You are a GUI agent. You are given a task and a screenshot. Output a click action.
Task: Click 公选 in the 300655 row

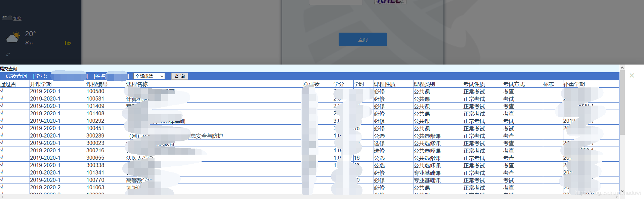point(379,158)
